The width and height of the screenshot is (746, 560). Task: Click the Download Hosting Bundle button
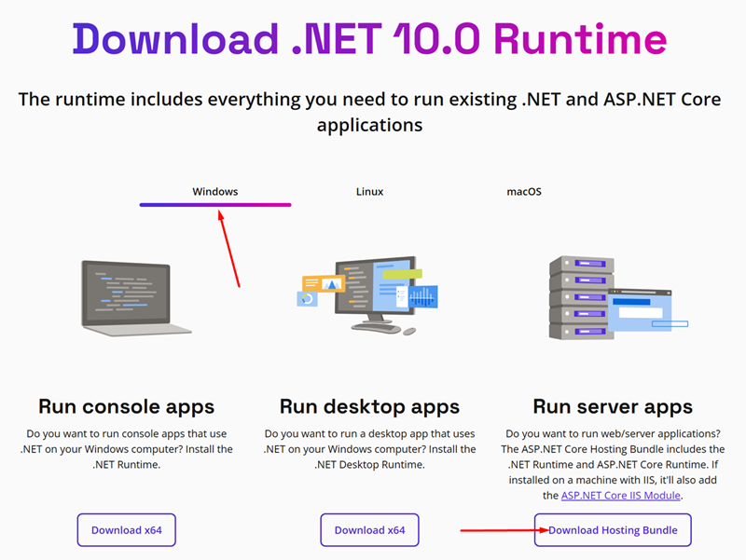tap(613, 530)
